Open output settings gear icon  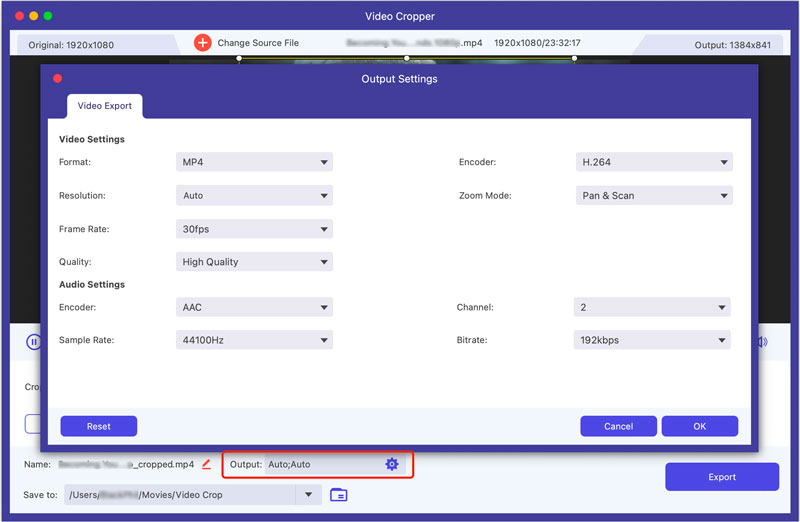[392, 464]
